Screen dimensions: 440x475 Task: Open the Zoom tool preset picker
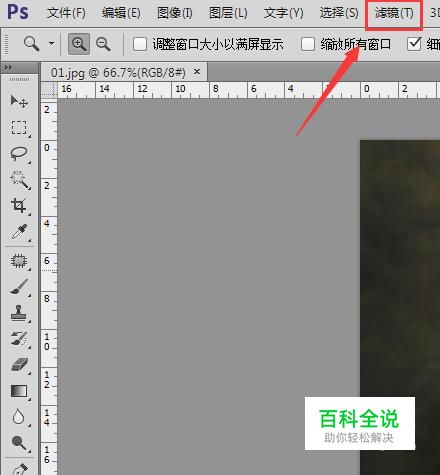(x=51, y=43)
